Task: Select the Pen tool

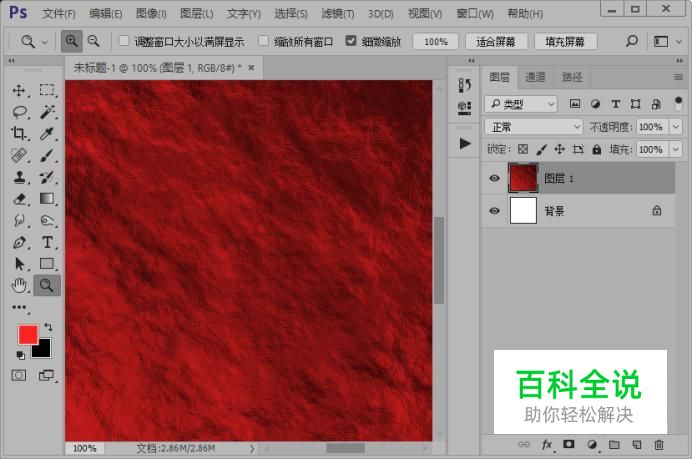Action: tap(19, 242)
